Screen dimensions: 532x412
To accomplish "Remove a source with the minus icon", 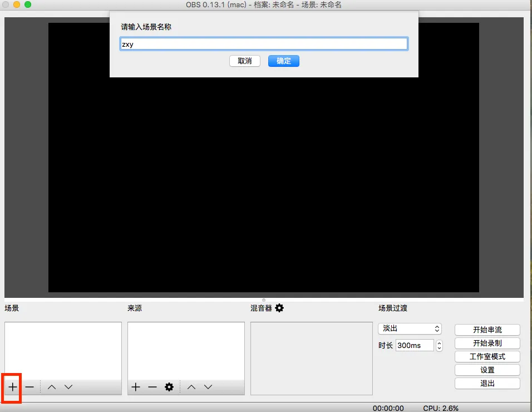I will [x=152, y=387].
